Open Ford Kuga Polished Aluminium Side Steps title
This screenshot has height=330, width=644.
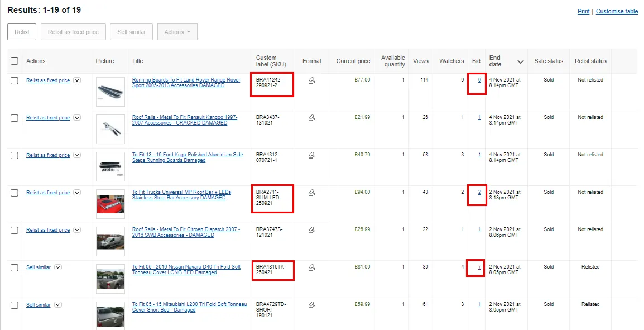[188, 157]
